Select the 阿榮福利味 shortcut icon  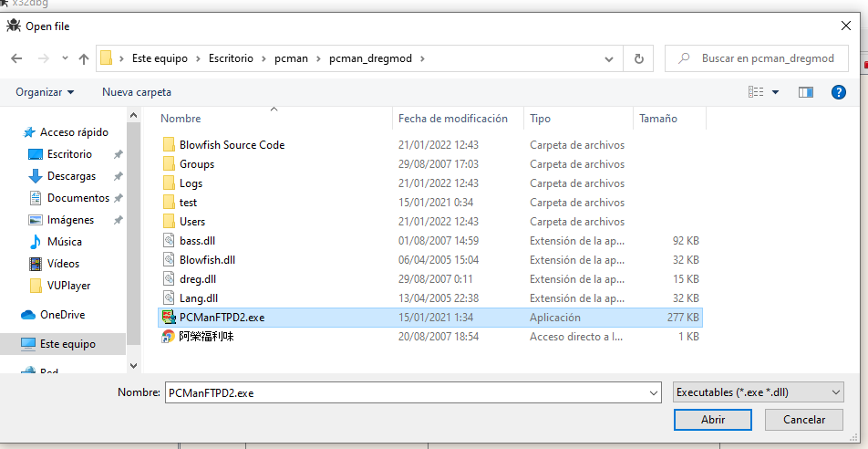[169, 337]
